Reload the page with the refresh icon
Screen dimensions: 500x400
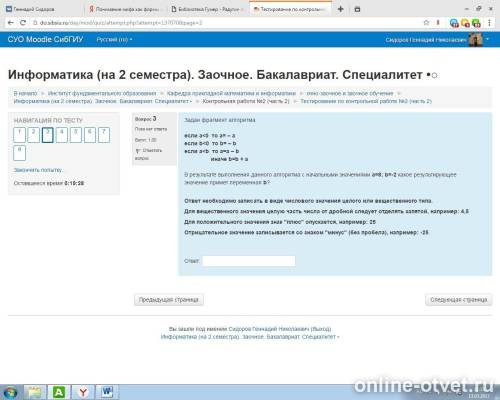click(23, 23)
